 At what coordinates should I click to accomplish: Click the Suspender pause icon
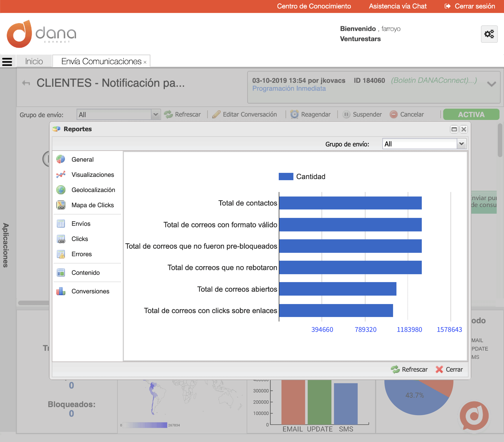pyautogui.click(x=346, y=114)
